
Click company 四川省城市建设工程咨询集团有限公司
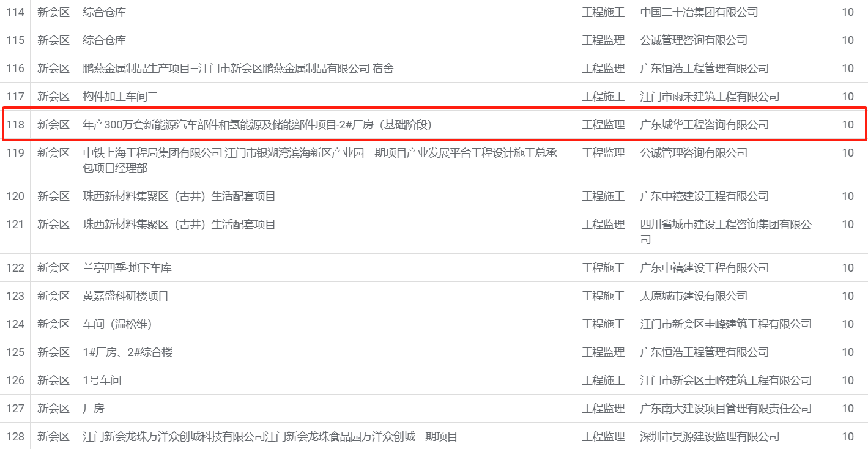tap(725, 232)
